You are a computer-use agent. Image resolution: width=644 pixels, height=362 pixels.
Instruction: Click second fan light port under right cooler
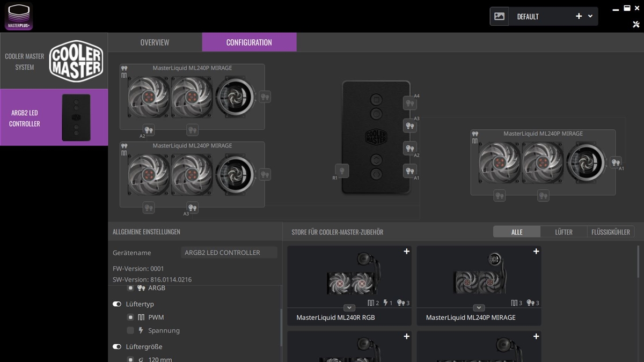point(543,196)
